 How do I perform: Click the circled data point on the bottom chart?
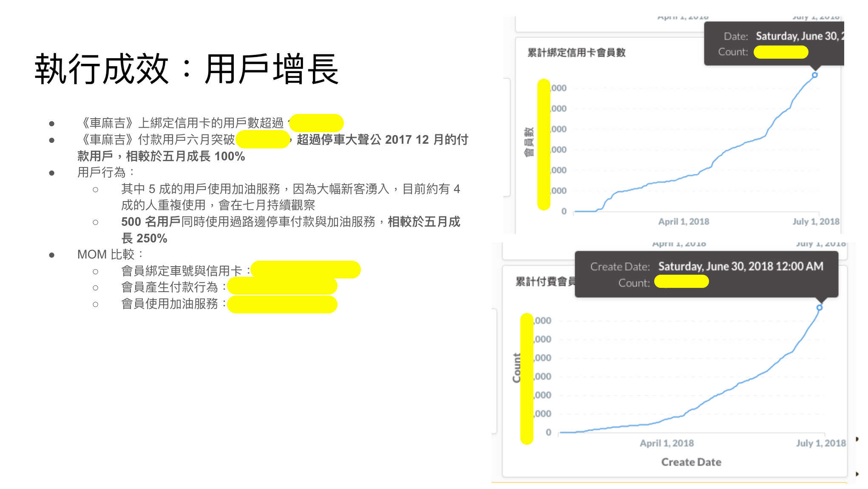820,307
